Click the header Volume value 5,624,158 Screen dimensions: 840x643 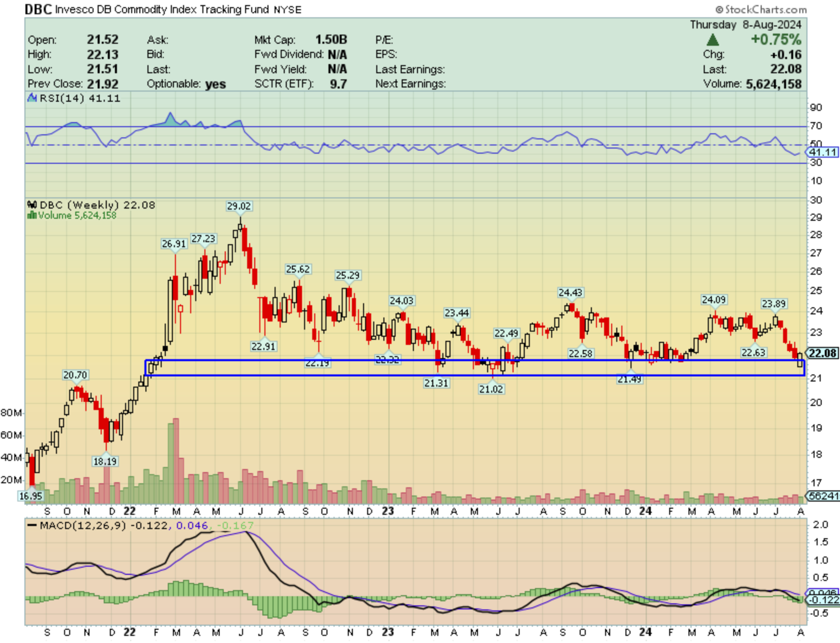[774, 84]
